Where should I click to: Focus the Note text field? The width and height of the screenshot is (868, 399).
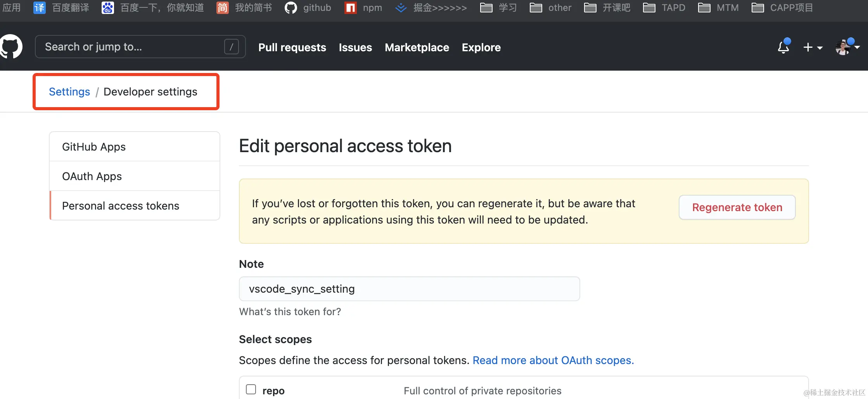click(409, 289)
